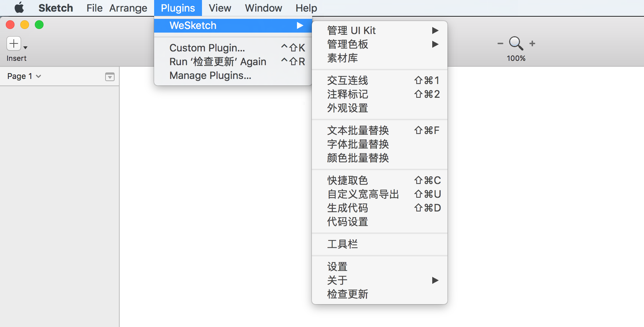Screen dimensions: 644x327
Task: Select 文本批量替换 menu item
Action: [358, 130]
